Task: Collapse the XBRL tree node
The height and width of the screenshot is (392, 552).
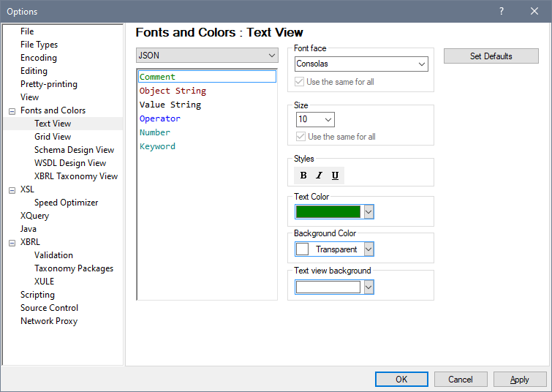Action: [12, 243]
